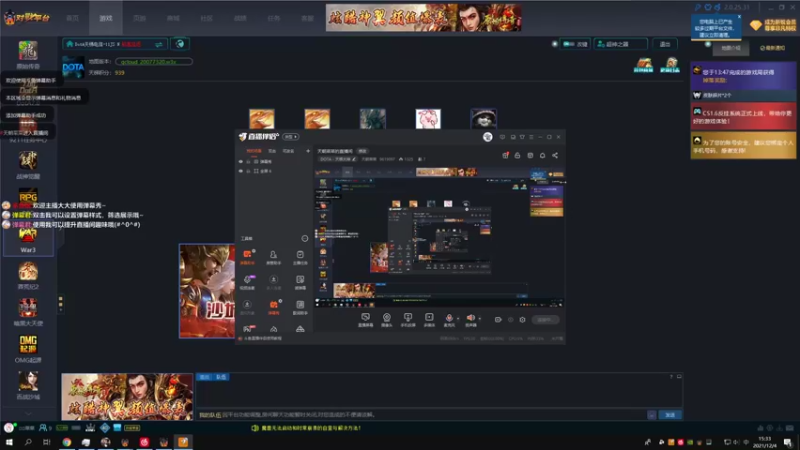This screenshot has height=450, width=800.
Task: Open the green map version link
Action: 154,62
